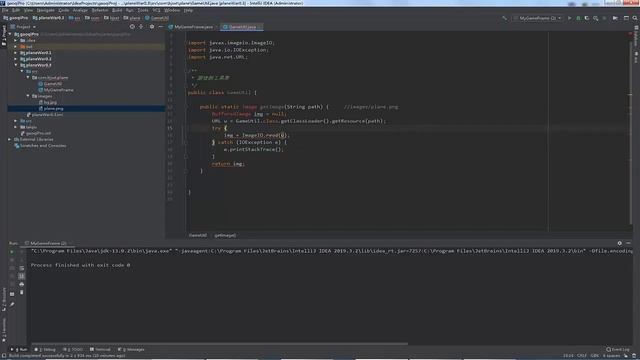Collapse the gaoqiPro root node

[10, 34]
